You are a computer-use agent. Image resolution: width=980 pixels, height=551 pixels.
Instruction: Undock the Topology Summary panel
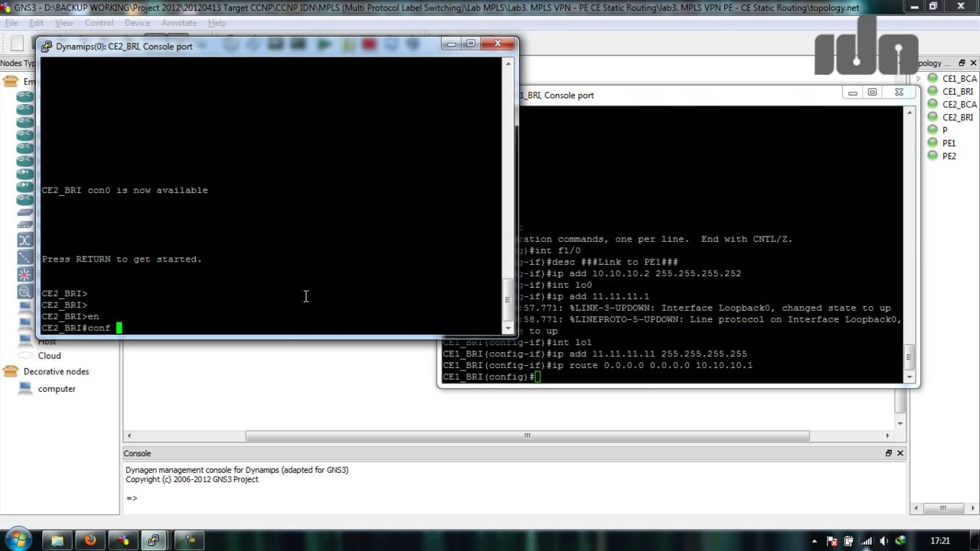(962, 64)
